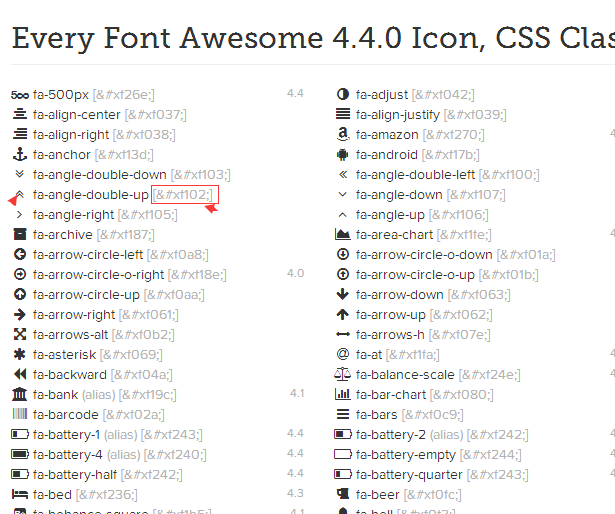Click the fa-arrow-circle-left icon
The width and height of the screenshot is (615, 514).
tap(20, 254)
